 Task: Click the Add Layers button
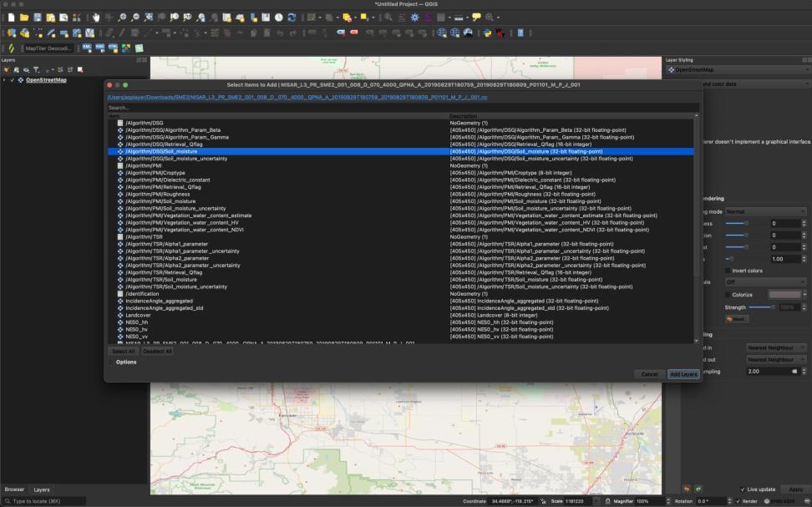coord(683,374)
